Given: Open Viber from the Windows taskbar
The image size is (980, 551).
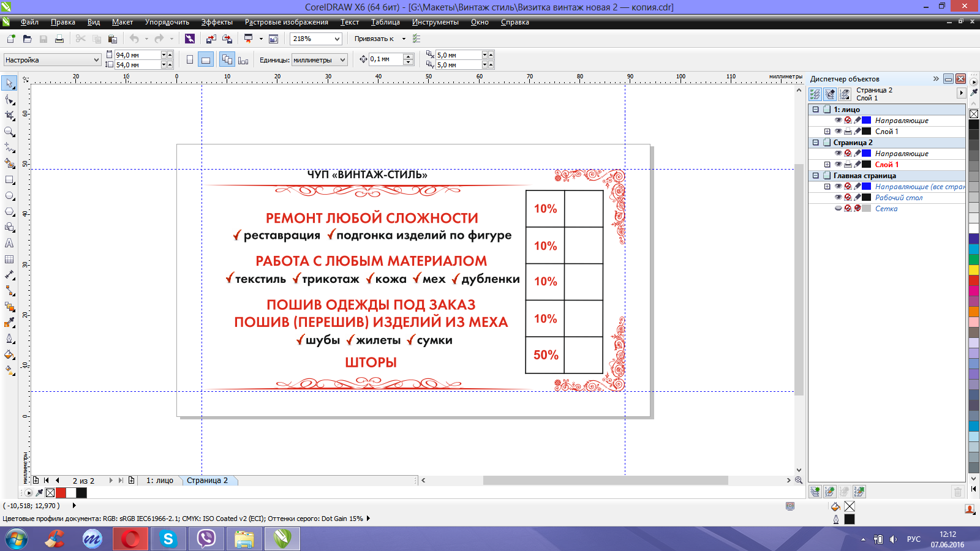Looking at the screenshot, I should [x=206, y=539].
